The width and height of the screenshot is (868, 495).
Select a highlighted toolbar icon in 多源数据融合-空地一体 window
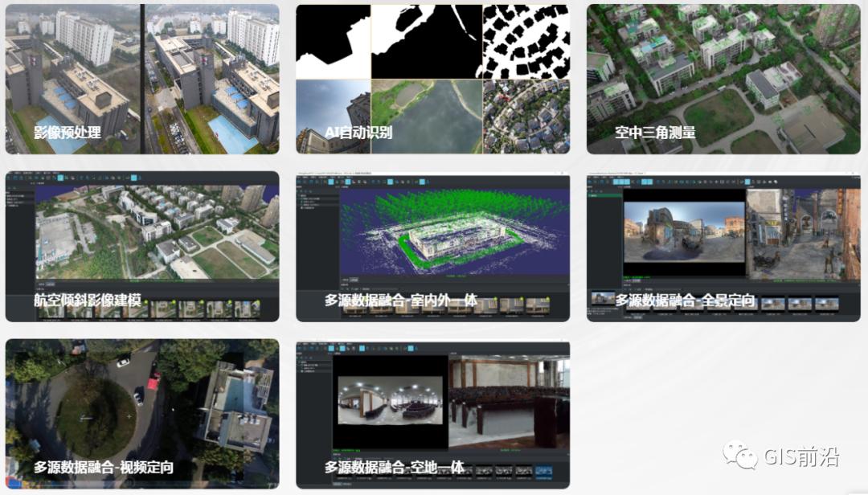(331, 349)
